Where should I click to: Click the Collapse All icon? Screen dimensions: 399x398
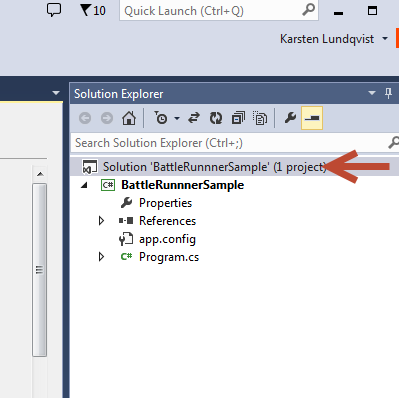point(238,118)
